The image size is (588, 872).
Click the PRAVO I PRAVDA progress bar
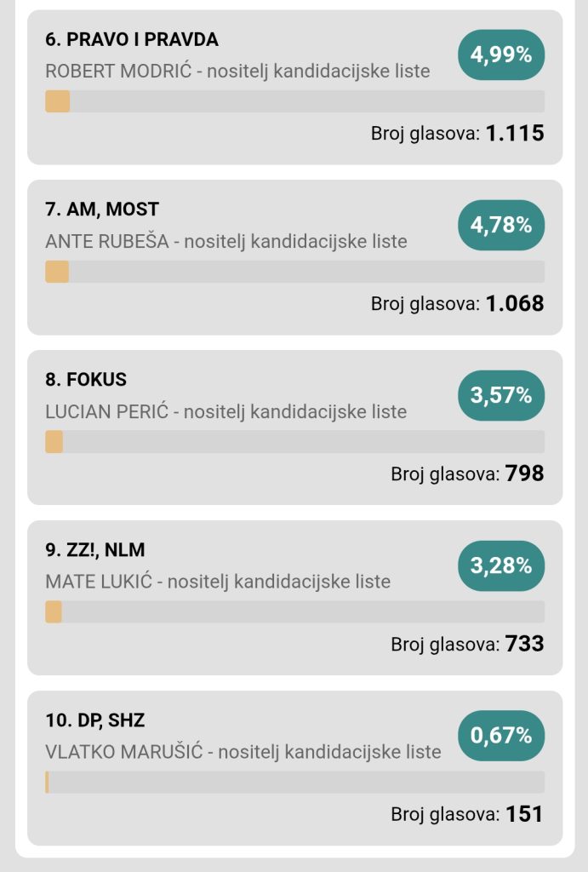tap(294, 101)
